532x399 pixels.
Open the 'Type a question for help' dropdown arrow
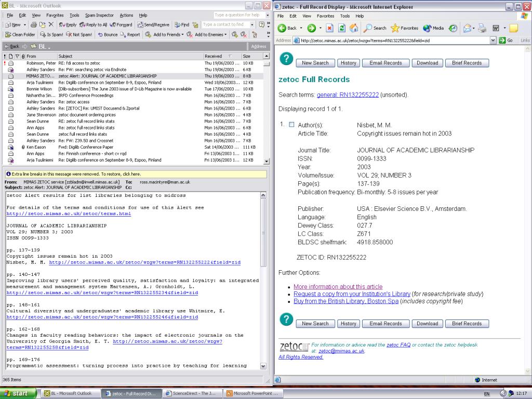(268, 15)
